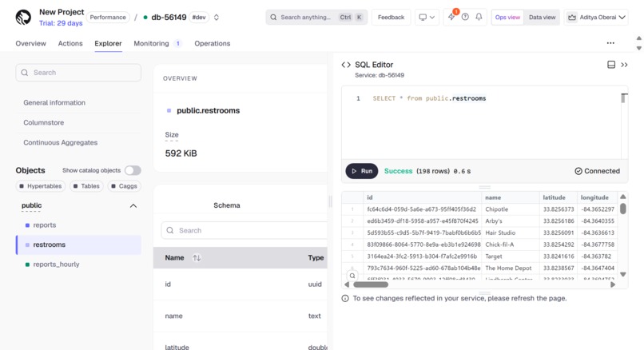Click the info icon beside refresh notice
Image resolution: width=644 pixels, height=350 pixels.
pos(345,298)
